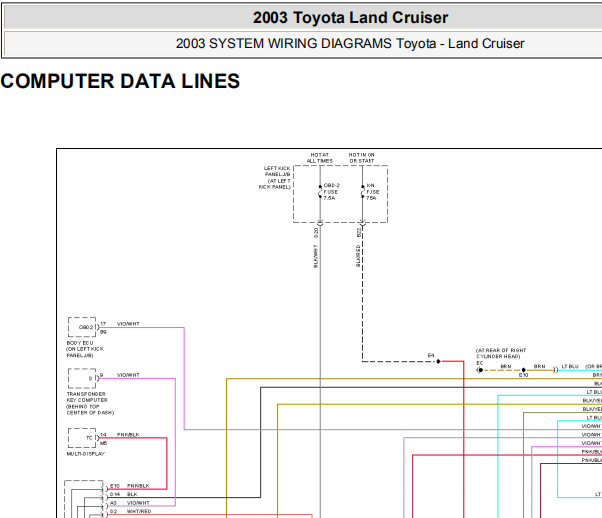Viewport: 602px width, 518px height.
Task: Click the 'D14 BLK' pin label
Action: point(124,494)
